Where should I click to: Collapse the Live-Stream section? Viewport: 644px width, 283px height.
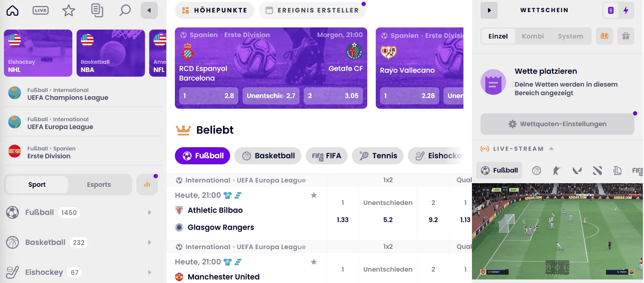point(552,149)
